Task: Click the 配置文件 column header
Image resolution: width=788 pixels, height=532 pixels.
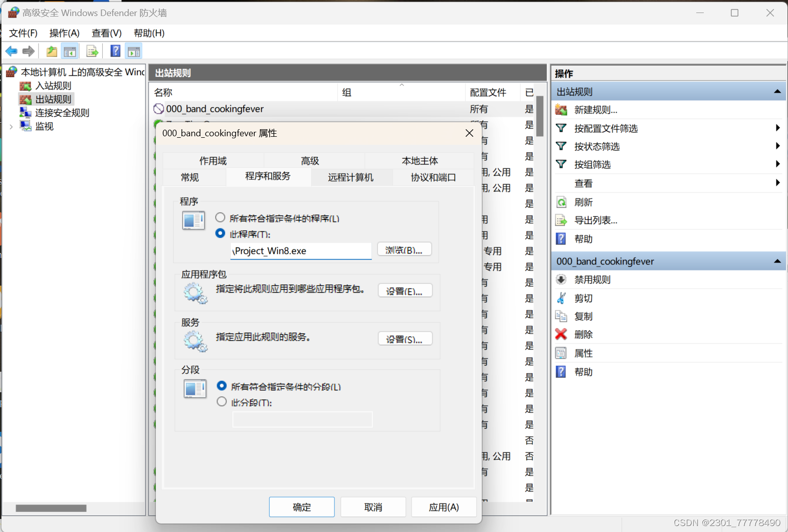Action: 493,92
